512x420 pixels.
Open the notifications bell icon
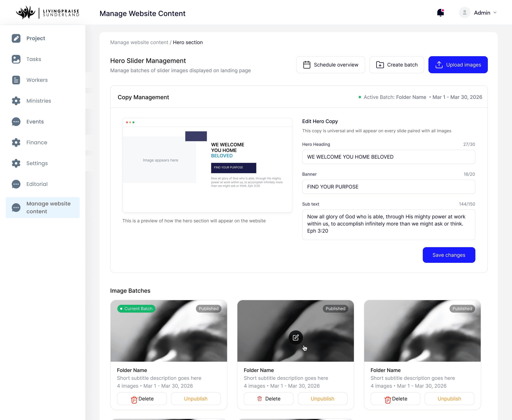440,13
